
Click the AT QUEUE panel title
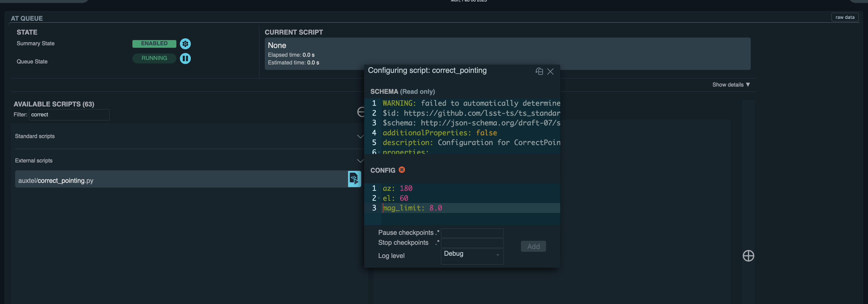tap(27, 18)
